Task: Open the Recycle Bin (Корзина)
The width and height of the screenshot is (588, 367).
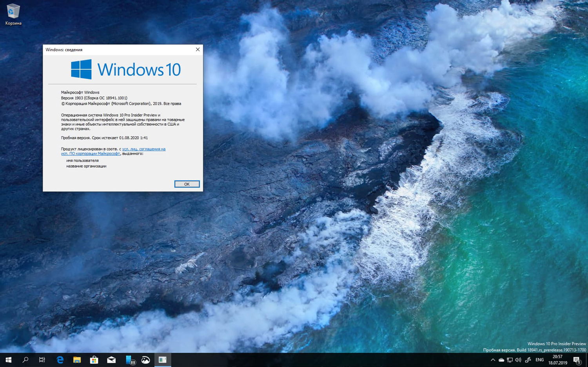Action: pos(13,12)
